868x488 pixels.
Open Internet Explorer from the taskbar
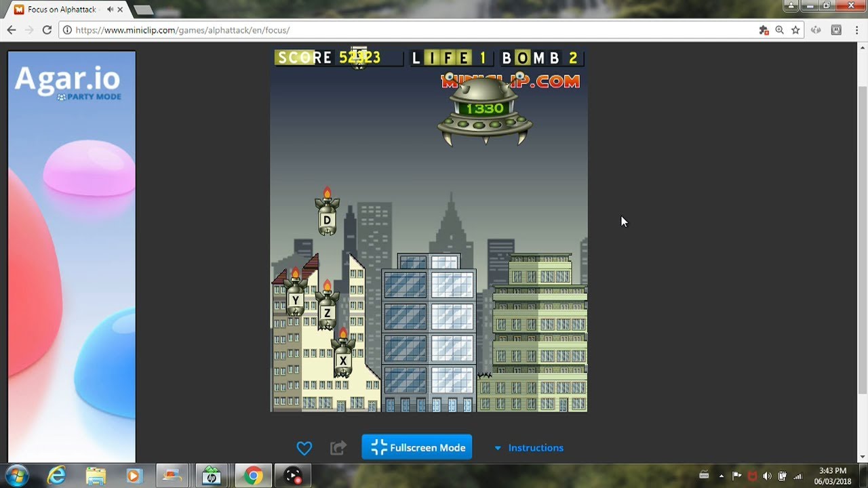coord(57,476)
